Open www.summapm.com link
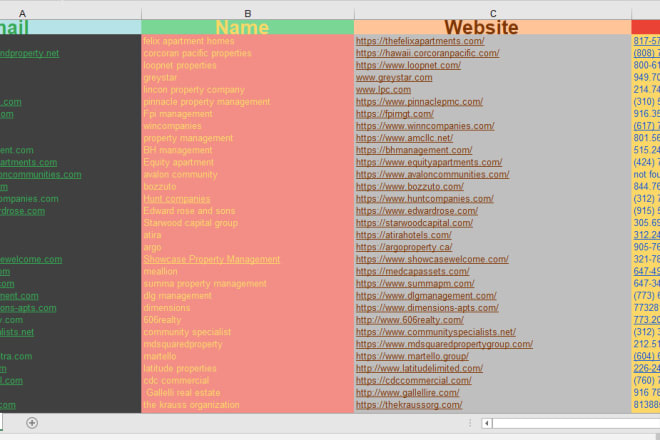The image size is (660, 440). 415,284
